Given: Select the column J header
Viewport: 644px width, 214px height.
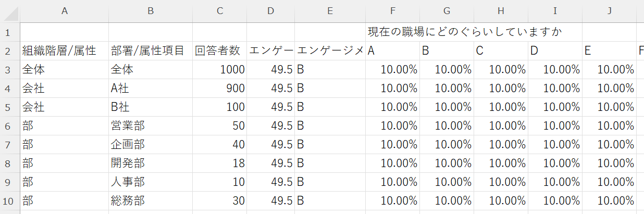Looking at the screenshot, I should click(609, 10).
